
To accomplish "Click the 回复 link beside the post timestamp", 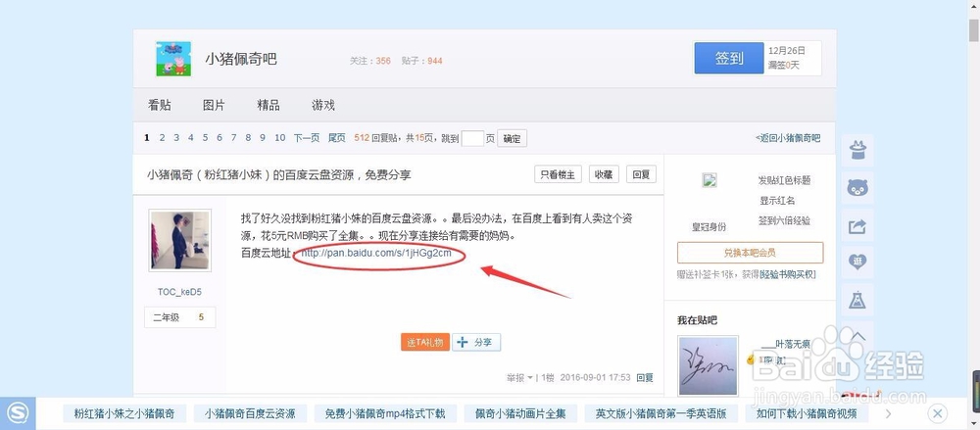I will tap(645, 377).
